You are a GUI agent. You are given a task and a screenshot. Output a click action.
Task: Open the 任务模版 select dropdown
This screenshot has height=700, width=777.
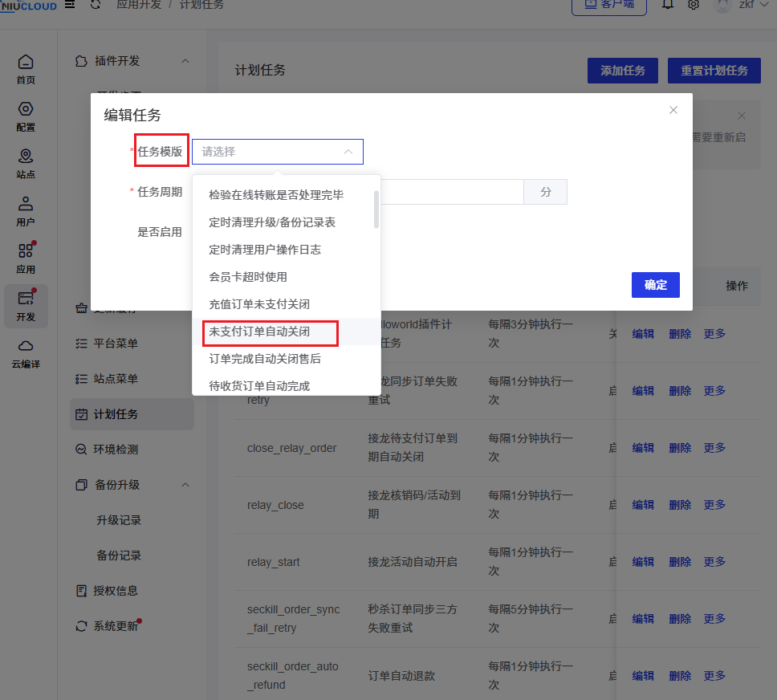click(277, 152)
